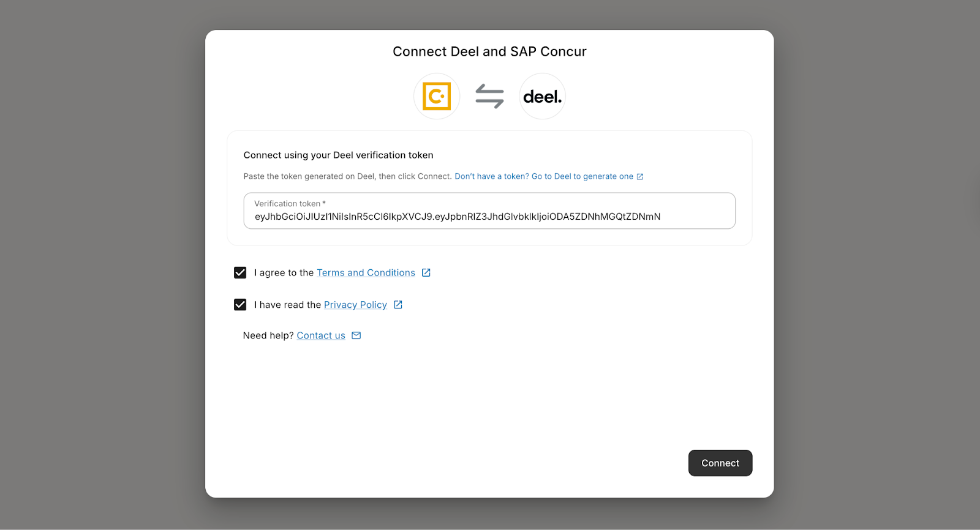980x530 pixels.
Task: Focus the Verification token input field
Action: 489,217
